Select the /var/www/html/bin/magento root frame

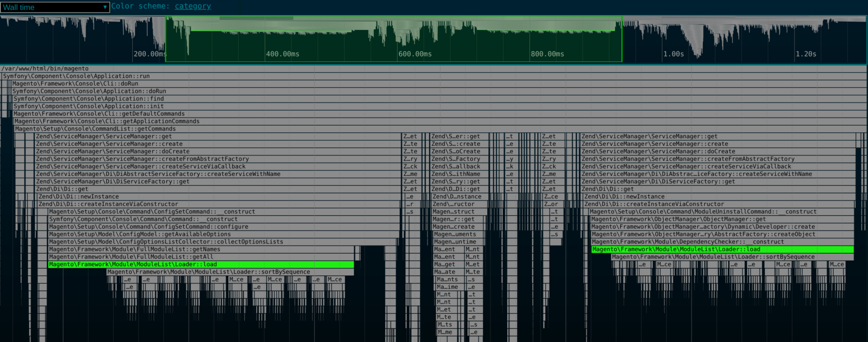tap(434, 69)
